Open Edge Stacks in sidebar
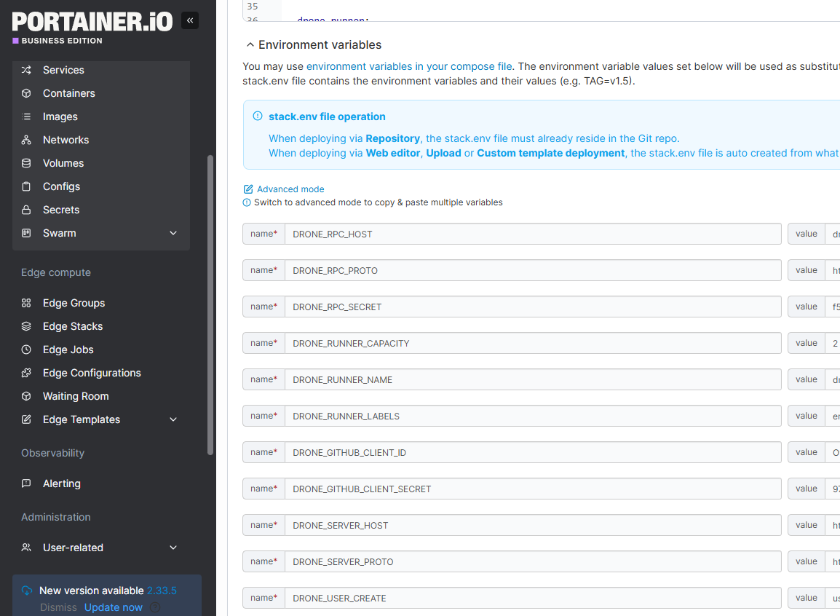840x616 pixels. coord(73,326)
